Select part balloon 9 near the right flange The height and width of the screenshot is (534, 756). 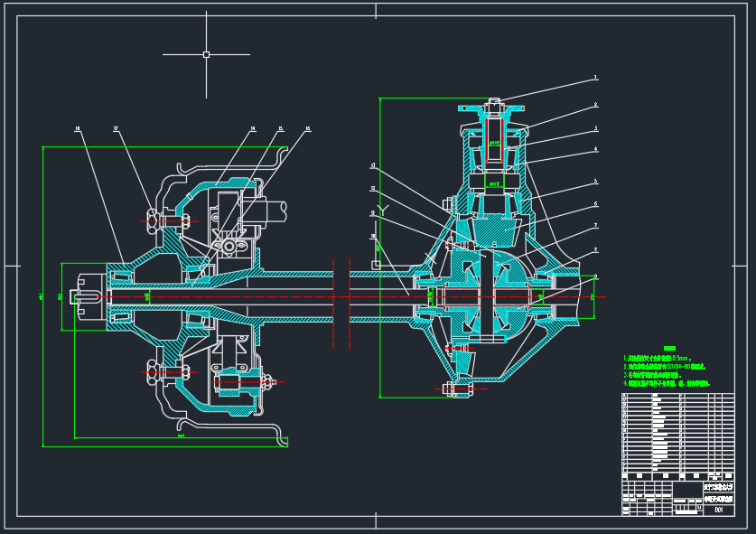(596, 276)
